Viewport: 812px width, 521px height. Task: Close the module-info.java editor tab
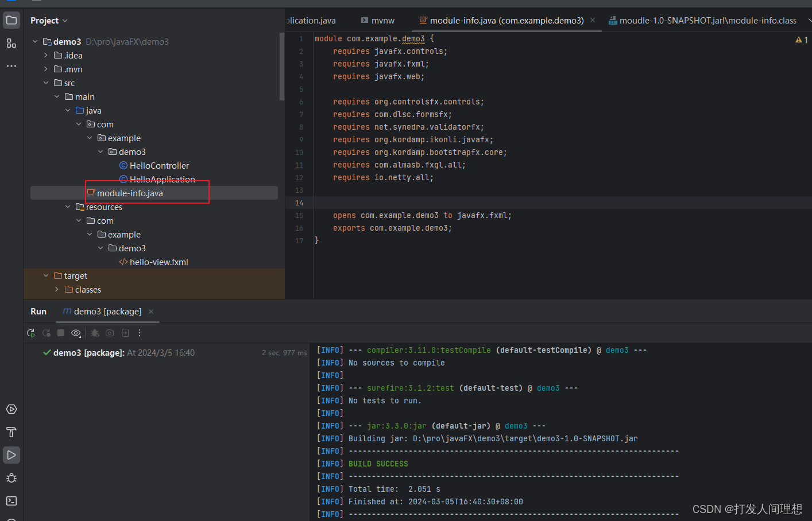point(592,20)
